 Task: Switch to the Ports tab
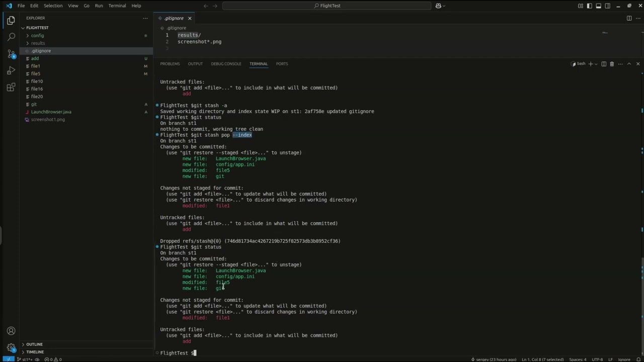(282, 64)
